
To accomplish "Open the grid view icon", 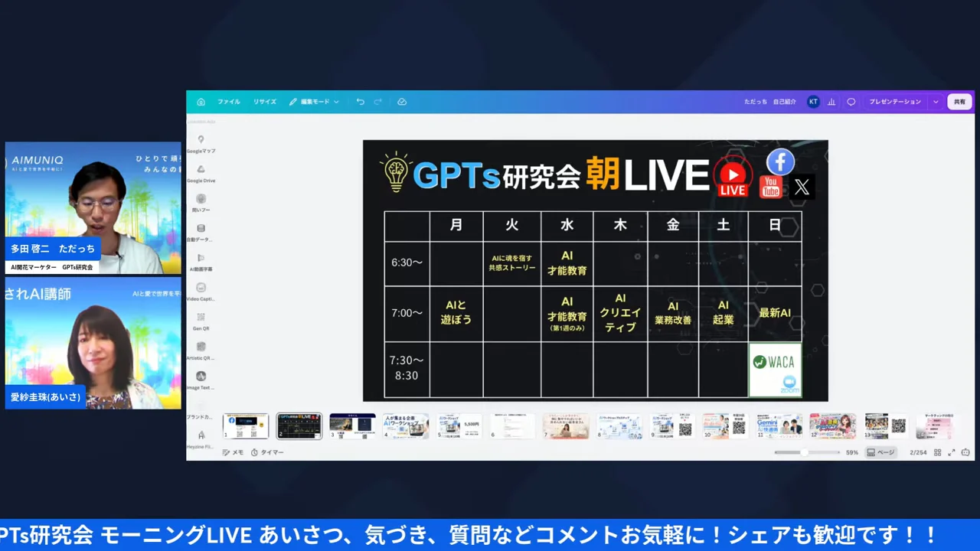I will [x=937, y=452].
